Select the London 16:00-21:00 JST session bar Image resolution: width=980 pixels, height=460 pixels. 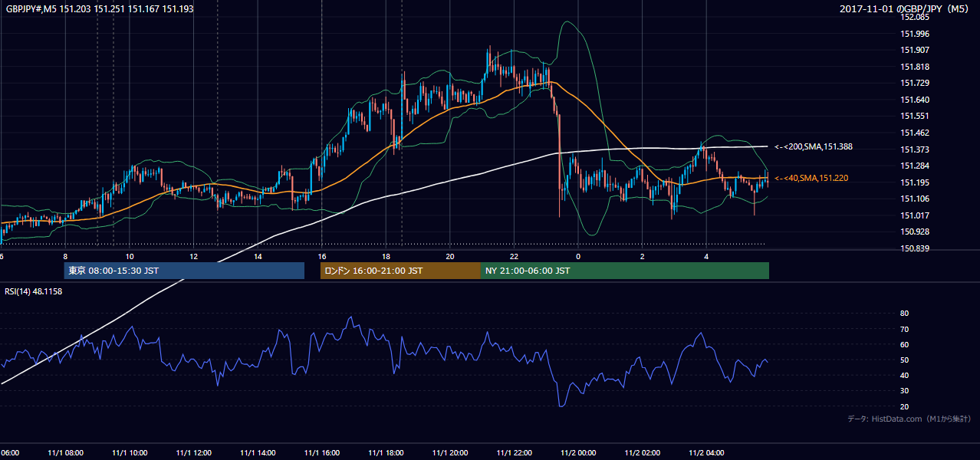click(x=400, y=271)
